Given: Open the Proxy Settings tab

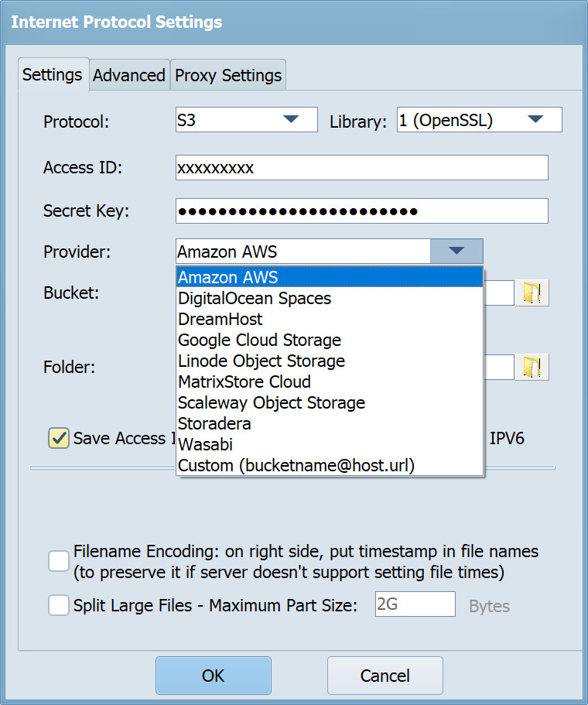Looking at the screenshot, I should pos(228,75).
